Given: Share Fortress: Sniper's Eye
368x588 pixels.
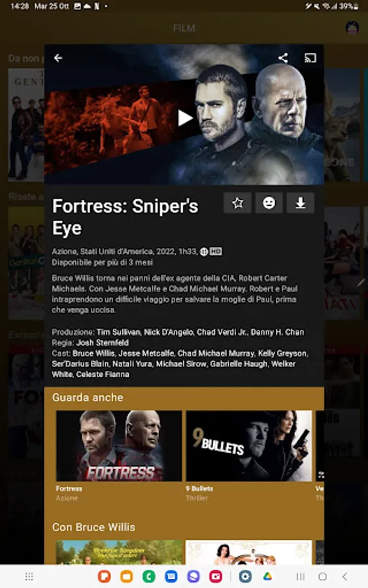Looking at the screenshot, I should (283, 57).
